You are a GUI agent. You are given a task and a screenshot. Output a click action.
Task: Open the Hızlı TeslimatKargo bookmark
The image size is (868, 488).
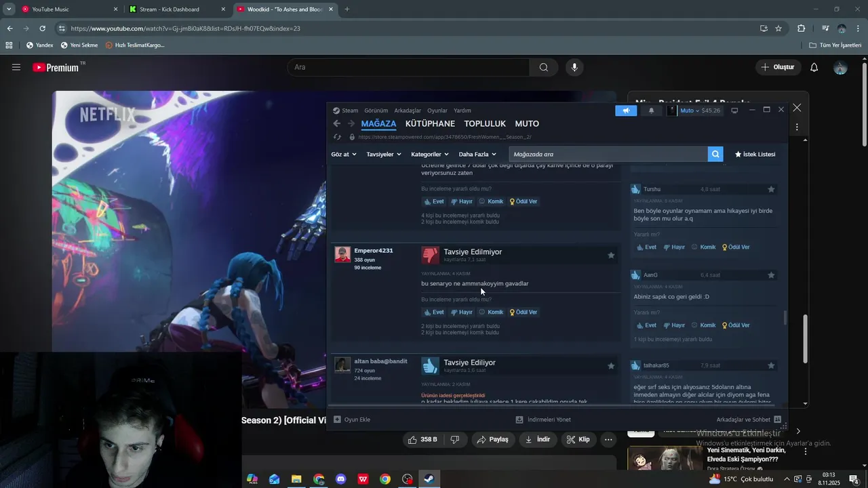pyautogui.click(x=135, y=45)
